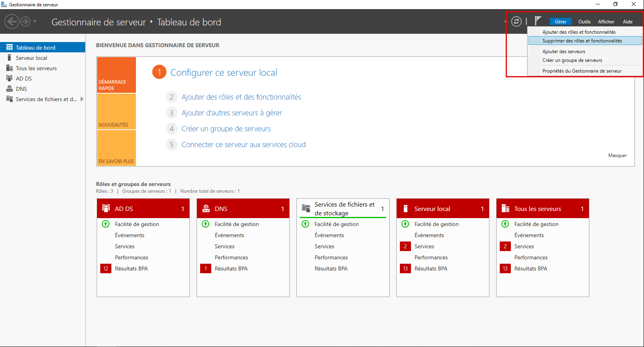Select Serveur local label in the sidebar
Image resolution: width=644 pixels, height=347 pixels.
(31, 58)
